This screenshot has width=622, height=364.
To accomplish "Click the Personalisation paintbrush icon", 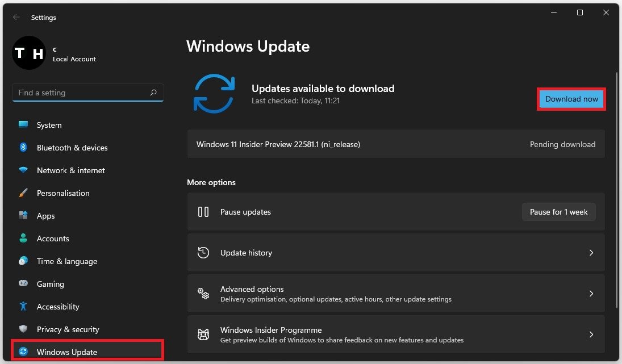I will 23,193.
